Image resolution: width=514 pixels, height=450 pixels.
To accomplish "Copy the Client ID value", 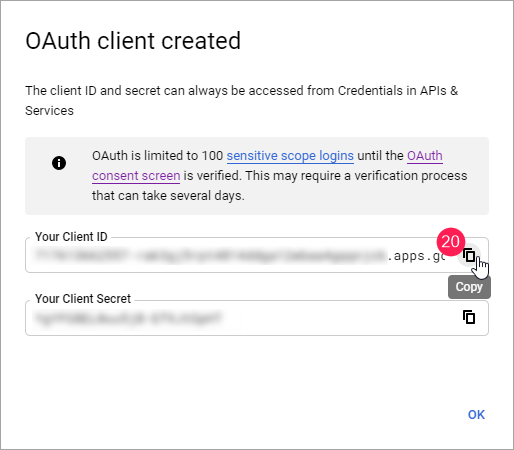I will [x=469, y=256].
